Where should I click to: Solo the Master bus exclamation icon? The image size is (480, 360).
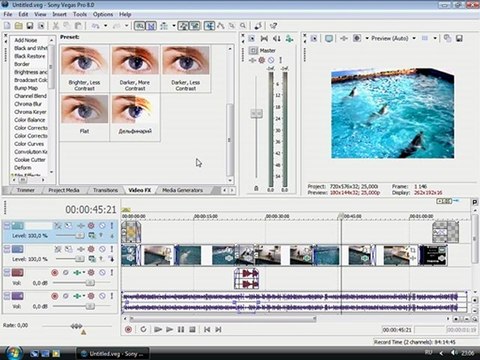(281, 60)
